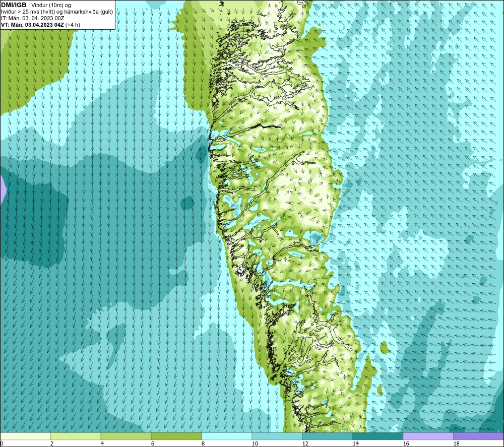
Task: Click the purple patch at the left map edge
Action: click(x=3, y=189)
